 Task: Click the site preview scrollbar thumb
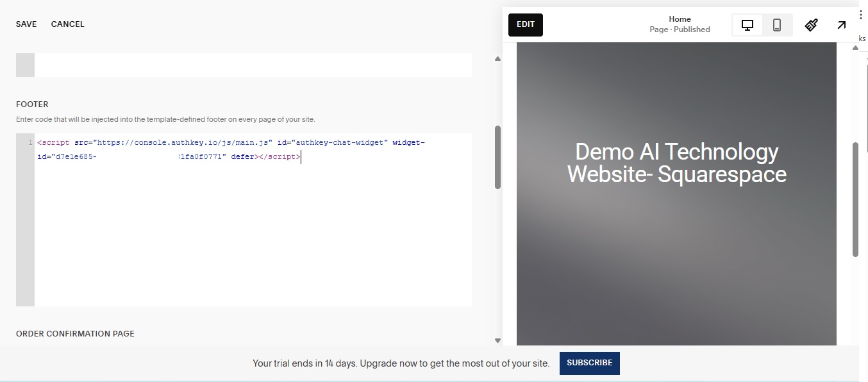tap(855, 199)
